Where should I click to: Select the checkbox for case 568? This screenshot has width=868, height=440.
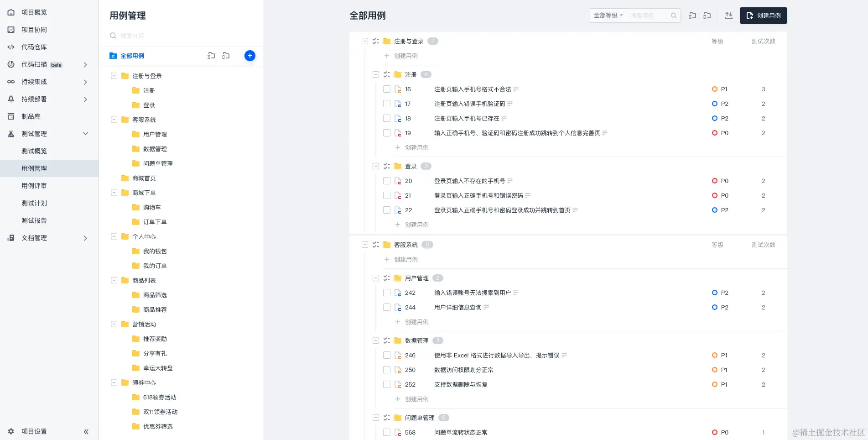[x=387, y=432]
